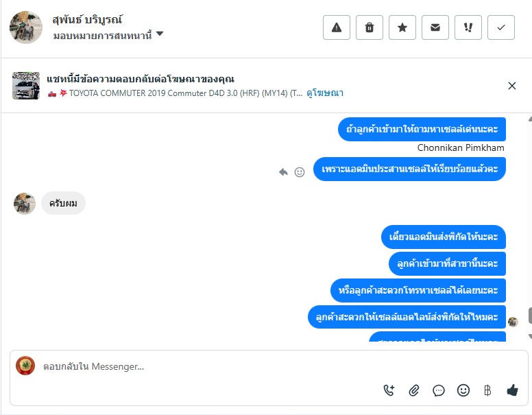Open the emoji picker in composer

463,390
